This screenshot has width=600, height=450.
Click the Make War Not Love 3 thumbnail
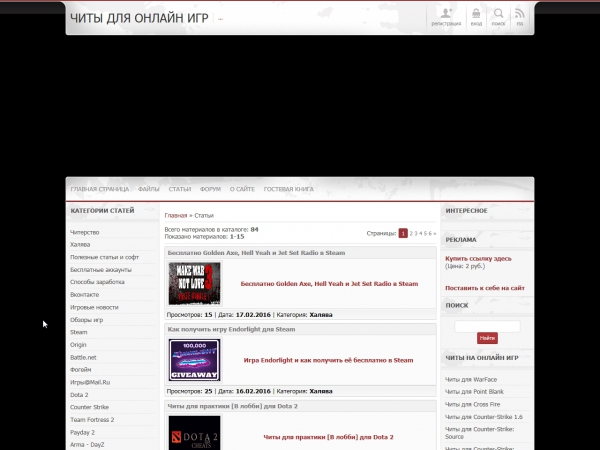194,284
